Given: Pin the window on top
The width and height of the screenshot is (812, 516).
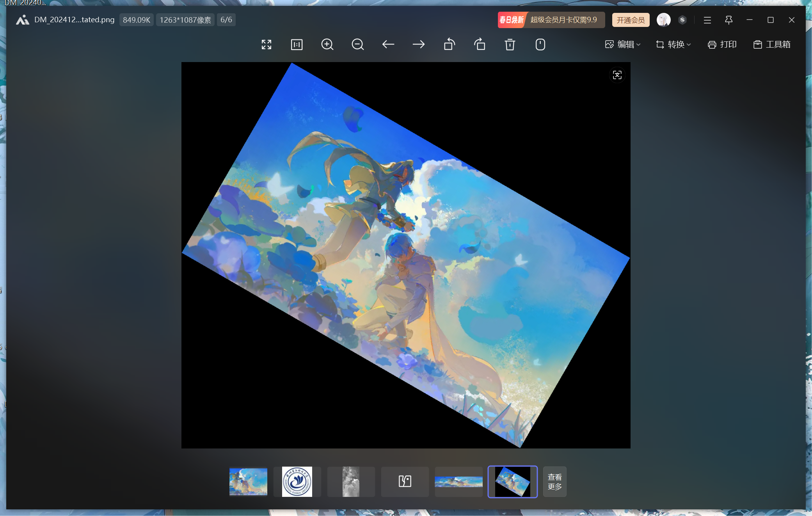Looking at the screenshot, I should (x=728, y=20).
